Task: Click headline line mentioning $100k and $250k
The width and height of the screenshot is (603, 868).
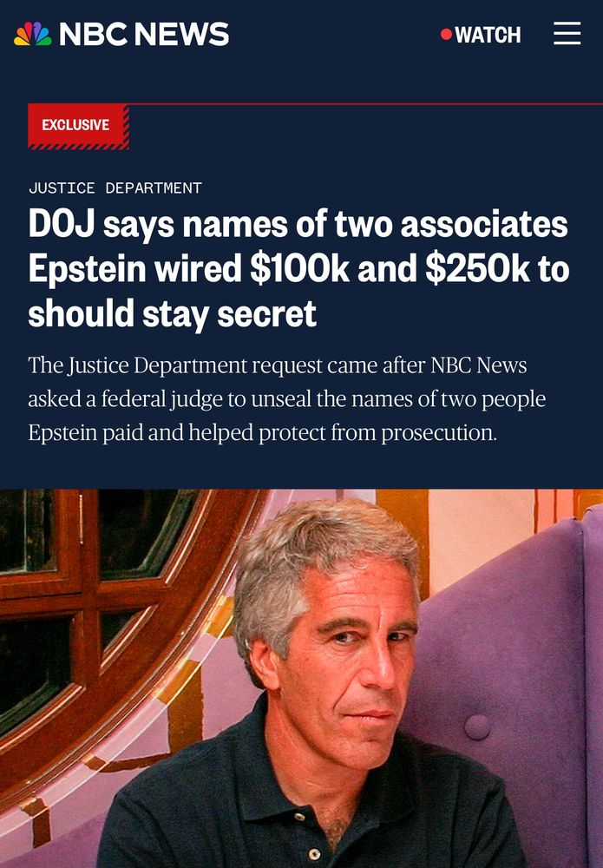Action: (298, 268)
